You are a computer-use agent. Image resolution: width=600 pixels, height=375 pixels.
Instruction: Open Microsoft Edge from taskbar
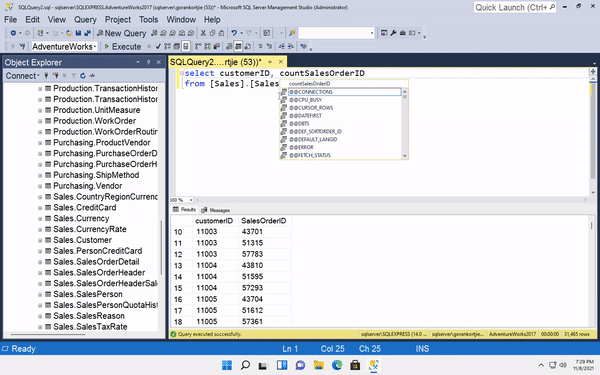pos(337,365)
